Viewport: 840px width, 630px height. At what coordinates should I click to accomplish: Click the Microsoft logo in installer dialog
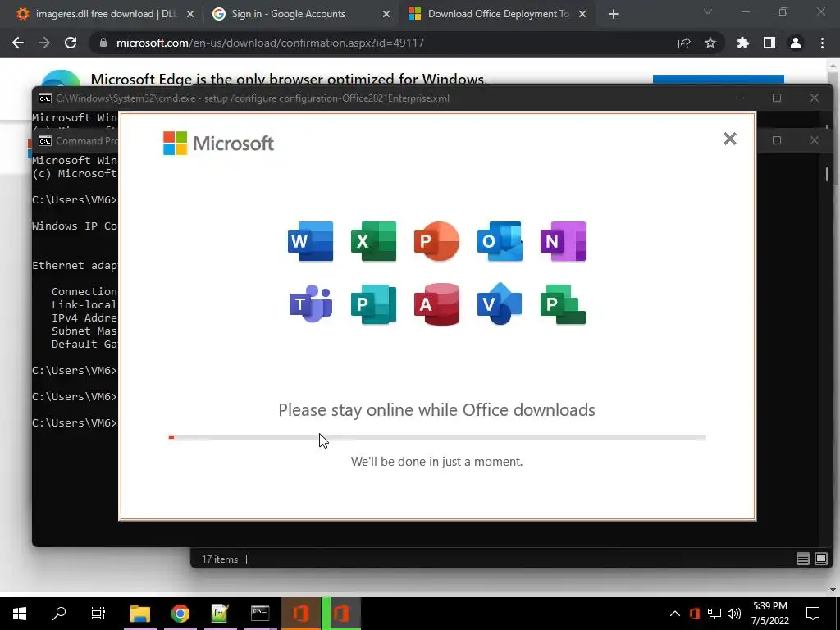[218, 143]
